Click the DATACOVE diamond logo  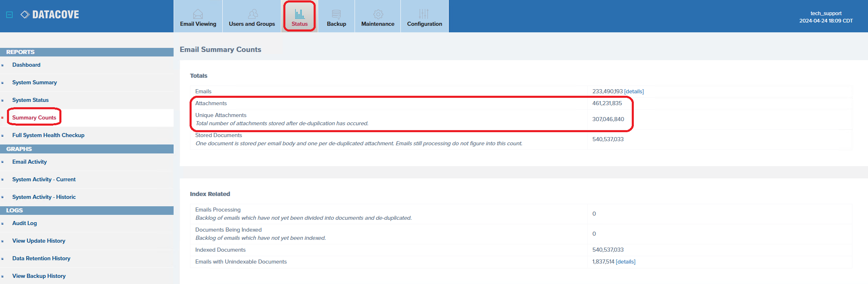coord(25,15)
